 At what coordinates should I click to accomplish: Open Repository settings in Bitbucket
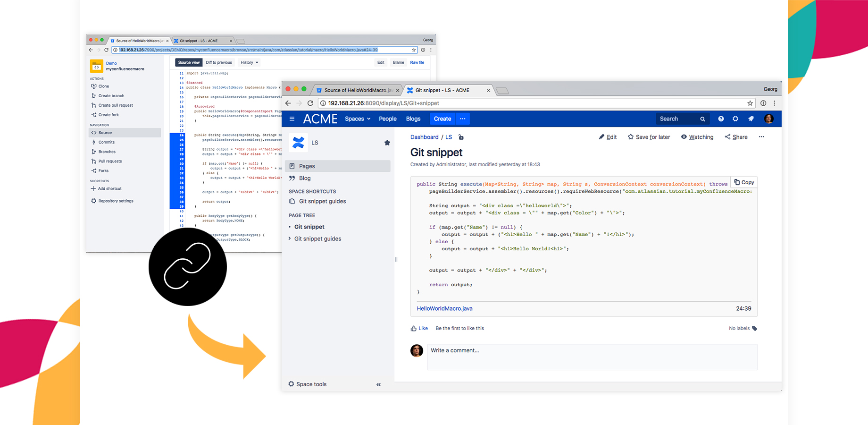(x=112, y=201)
